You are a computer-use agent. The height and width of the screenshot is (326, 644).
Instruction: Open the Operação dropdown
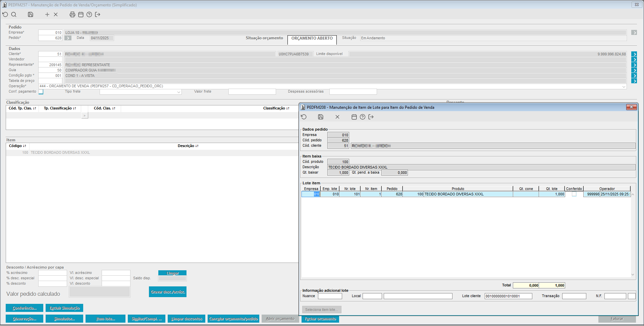point(624,87)
